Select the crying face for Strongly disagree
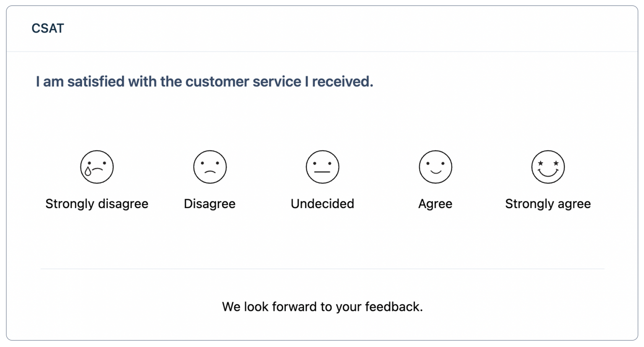The image size is (644, 347). (97, 167)
